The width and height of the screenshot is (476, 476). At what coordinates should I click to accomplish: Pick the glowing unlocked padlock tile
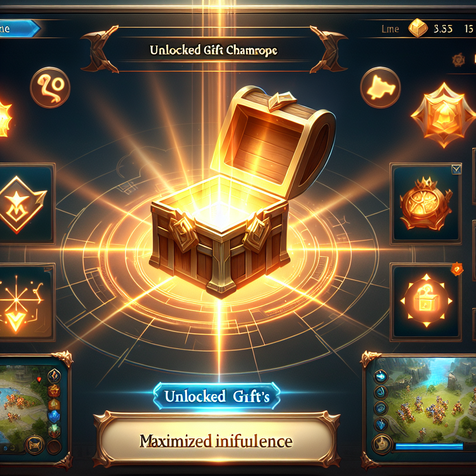click(426, 302)
